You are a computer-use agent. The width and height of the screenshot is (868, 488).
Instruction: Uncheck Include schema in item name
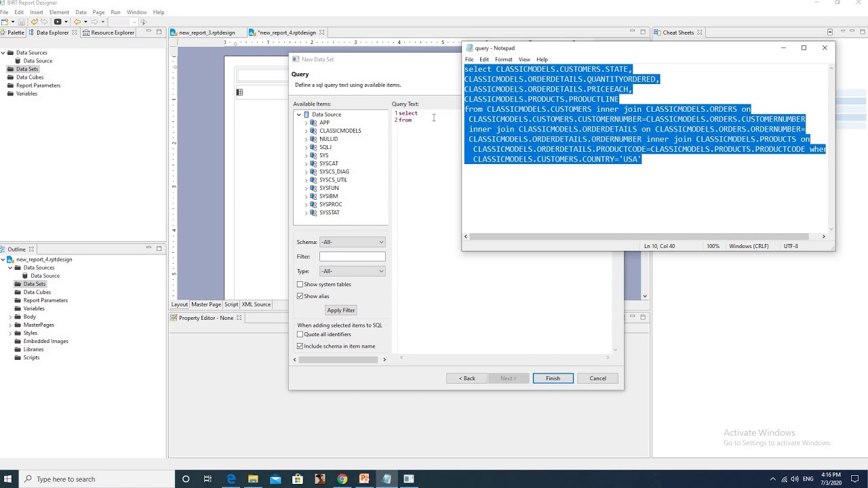coord(300,346)
